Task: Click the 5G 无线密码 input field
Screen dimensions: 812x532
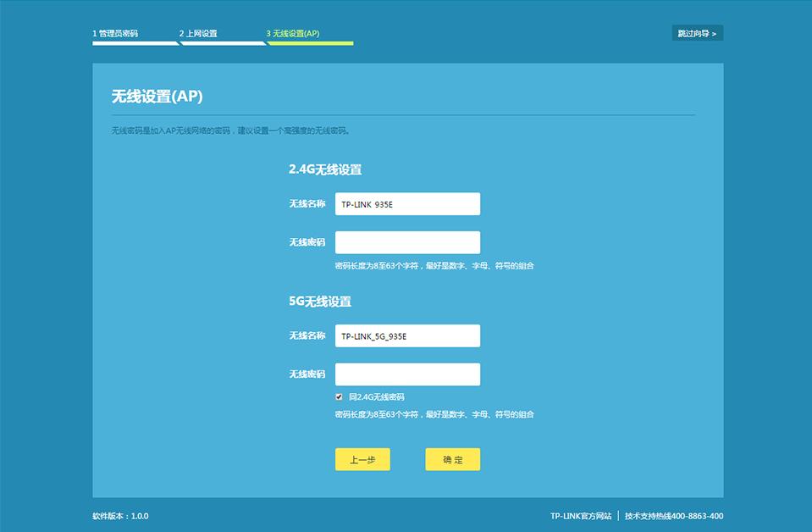Action: (407, 374)
